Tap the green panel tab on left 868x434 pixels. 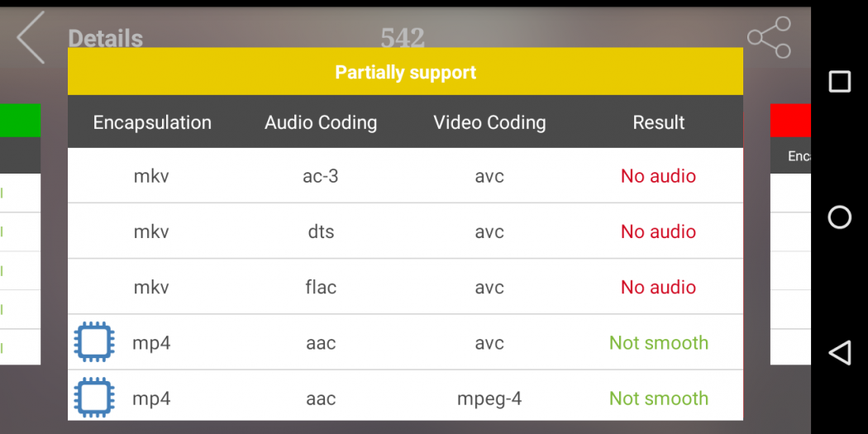click(x=20, y=120)
